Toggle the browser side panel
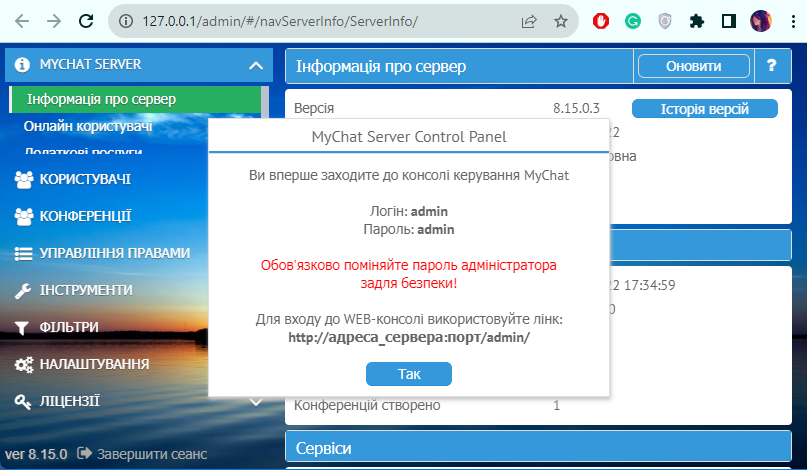The width and height of the screenshot is (807, 470). [729, 21]
